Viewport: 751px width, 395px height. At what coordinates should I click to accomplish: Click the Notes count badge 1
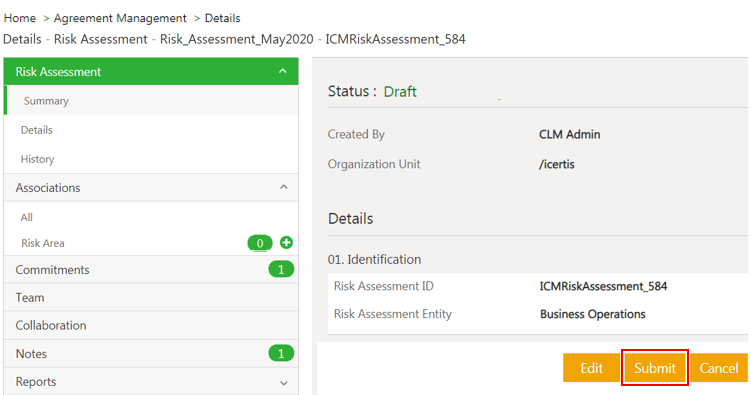click(x=281, y=353)
